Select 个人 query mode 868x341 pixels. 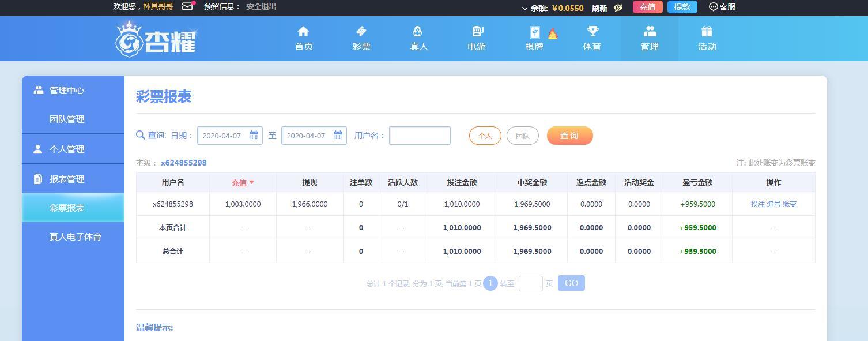(x=485, y=136)
